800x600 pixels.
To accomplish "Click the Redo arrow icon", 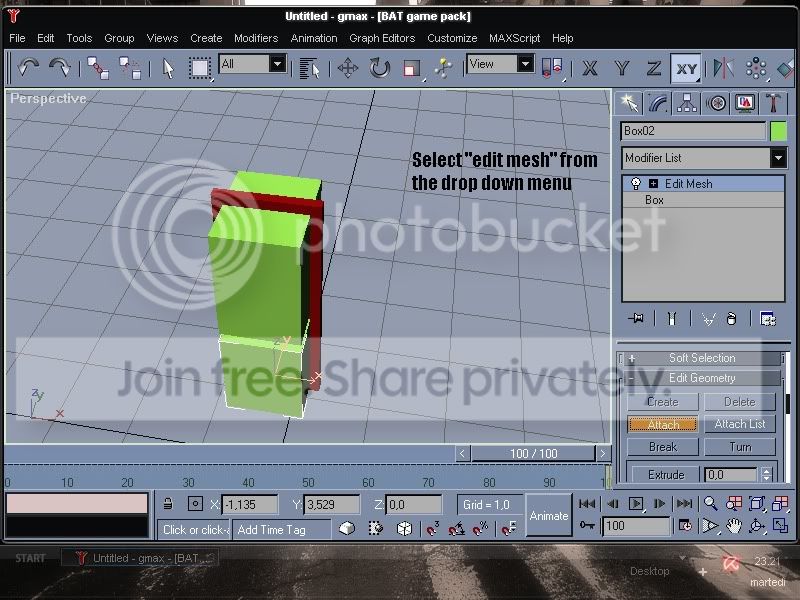I will tap(60, 67).
